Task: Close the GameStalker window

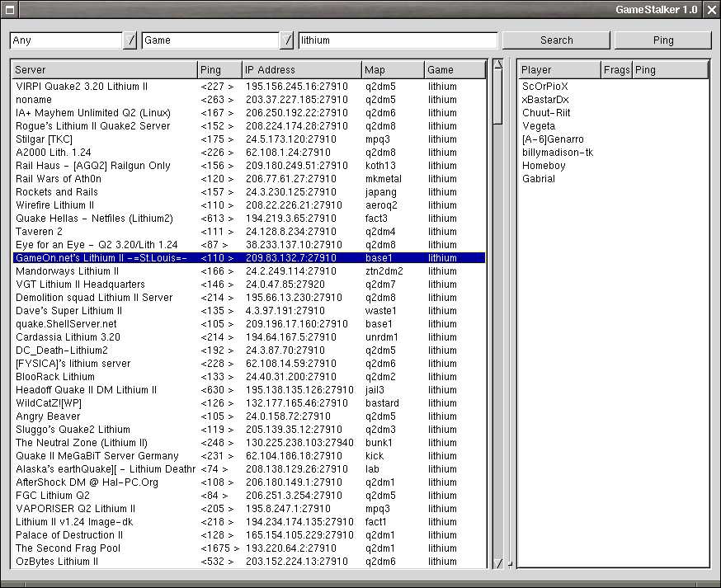Action: [x=711, y=10]
